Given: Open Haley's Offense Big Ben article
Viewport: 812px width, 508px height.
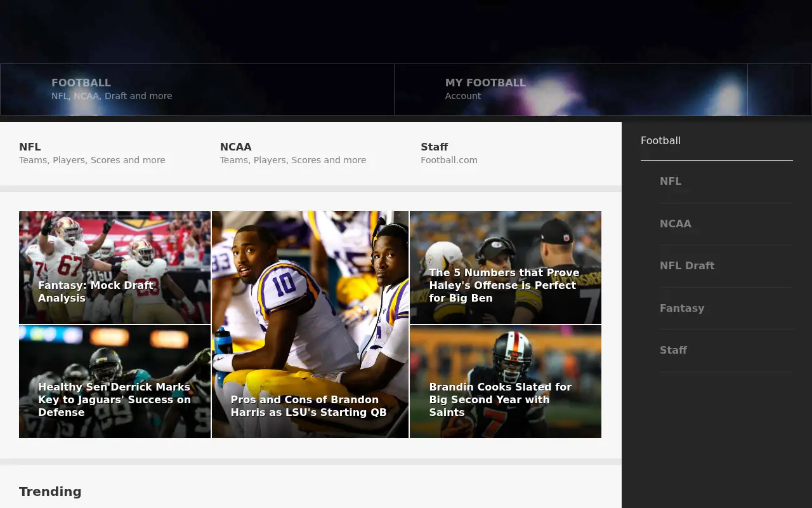Looking at the screenshot, I should click(506, 267).
